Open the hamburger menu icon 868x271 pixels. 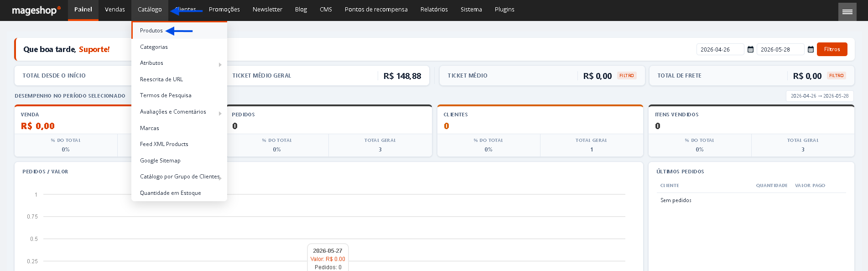tap(847, 11)
